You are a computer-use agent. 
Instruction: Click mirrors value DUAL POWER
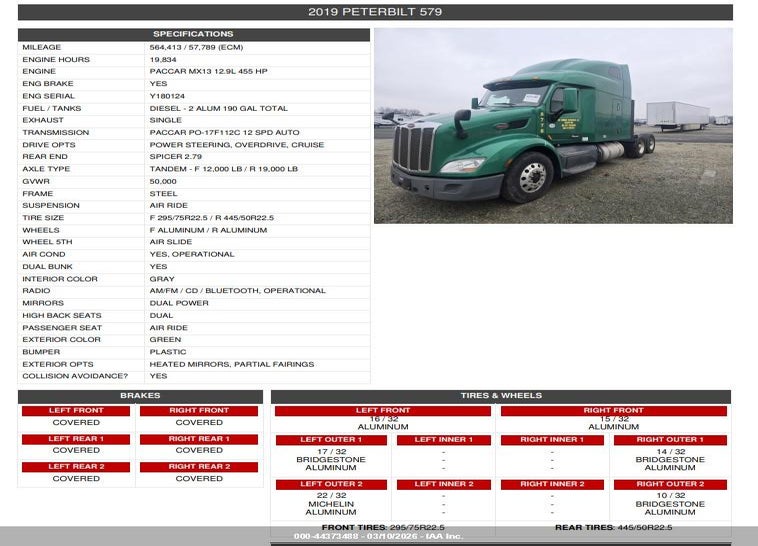click(x=179, y=303)
